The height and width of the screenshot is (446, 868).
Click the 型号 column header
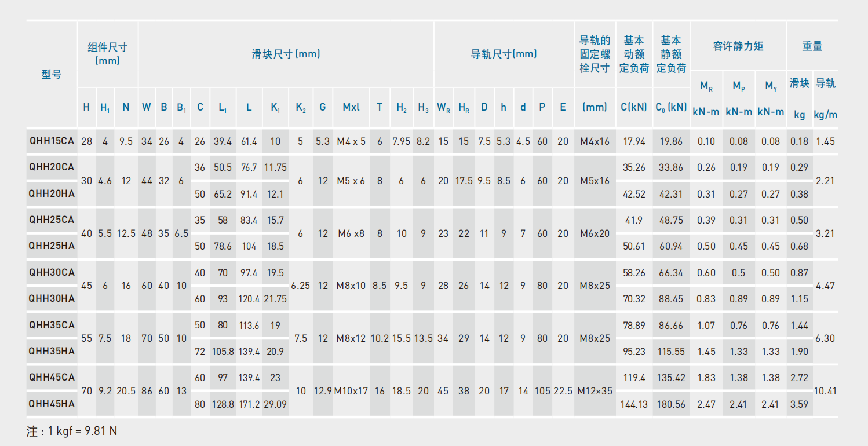(x=52, y=74)
